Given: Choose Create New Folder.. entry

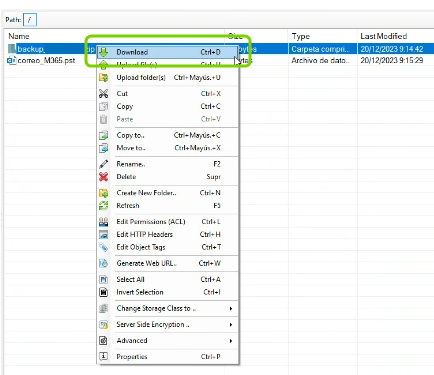Looking at the screenshot, I should click(x=168, y=193).
